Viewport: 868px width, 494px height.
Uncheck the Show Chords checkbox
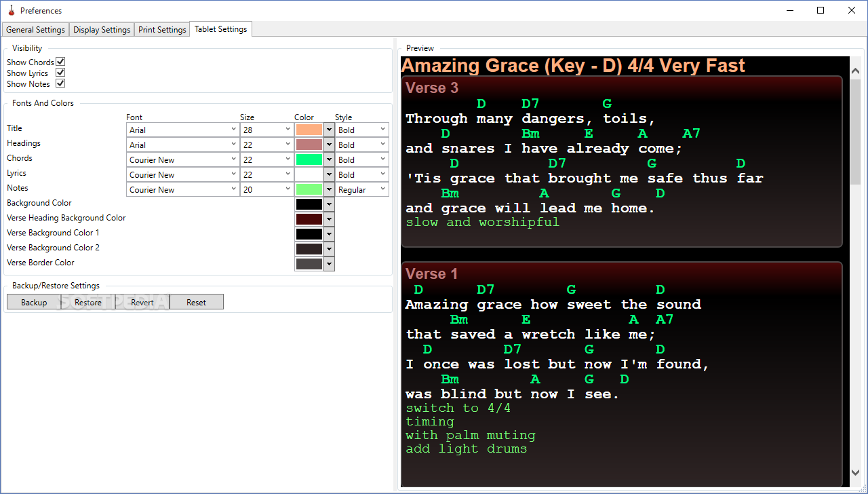[60, 62]
